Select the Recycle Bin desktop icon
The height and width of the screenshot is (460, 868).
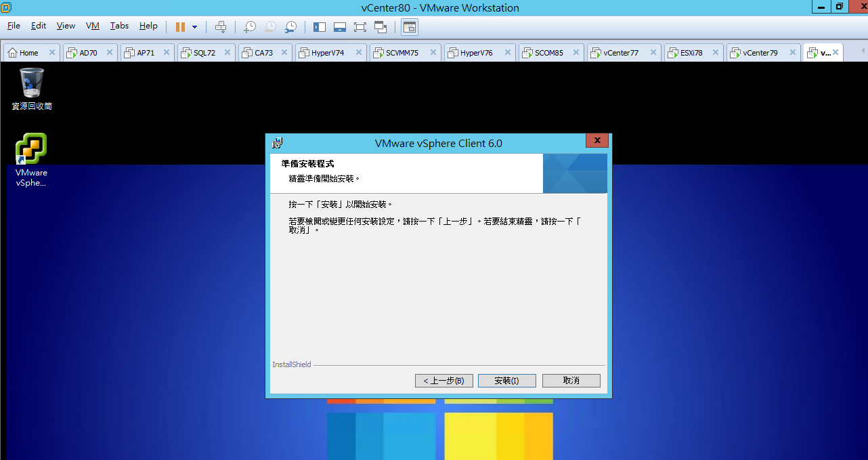32,89
